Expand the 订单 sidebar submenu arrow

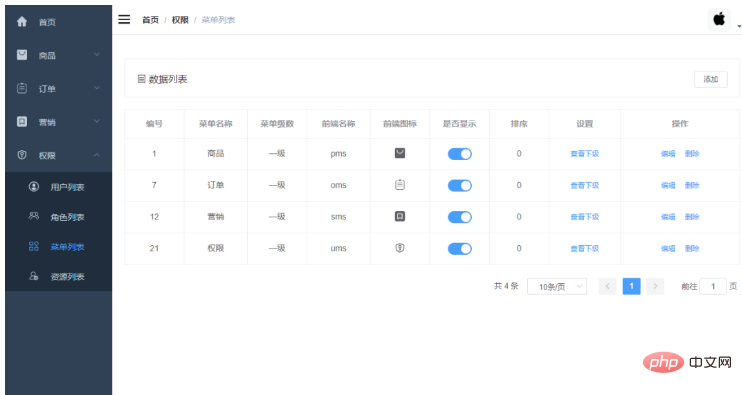tap(97, 88)
